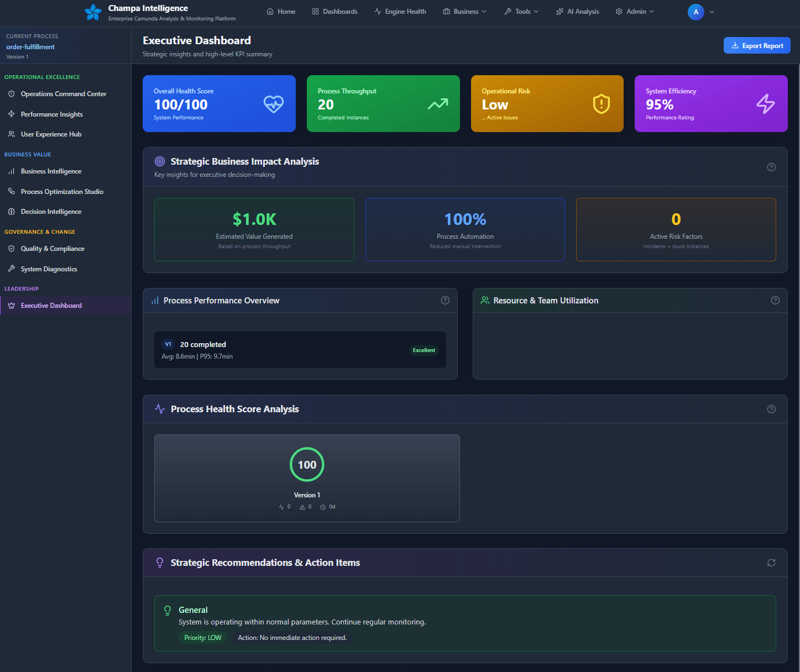Open the AI Analysis menu item

(x=577, y=11)
